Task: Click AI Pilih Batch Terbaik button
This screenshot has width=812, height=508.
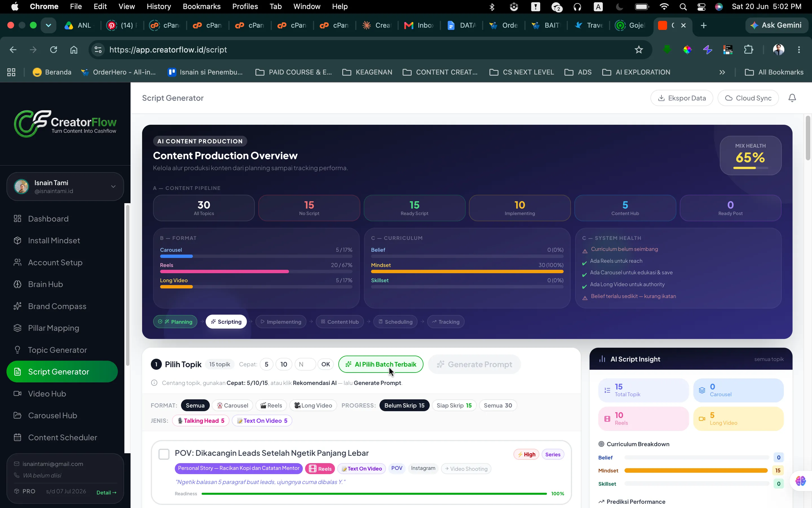Action: [381, 364]
